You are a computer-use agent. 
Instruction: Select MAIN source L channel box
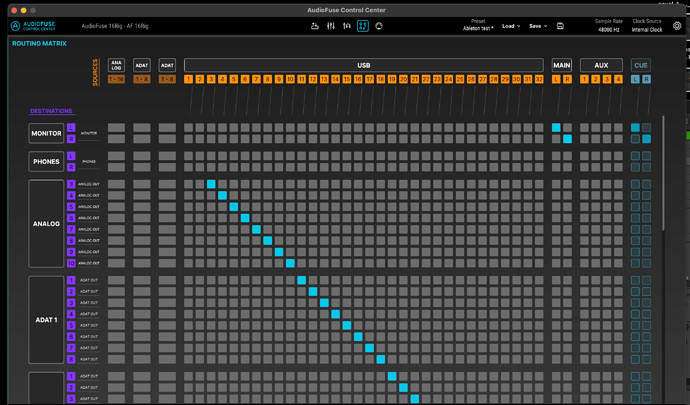pos(556,79)
